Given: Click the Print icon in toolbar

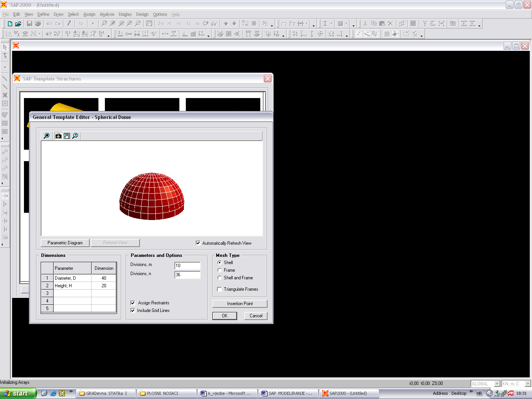Looking at the screenshot, I should coord(38,24).
